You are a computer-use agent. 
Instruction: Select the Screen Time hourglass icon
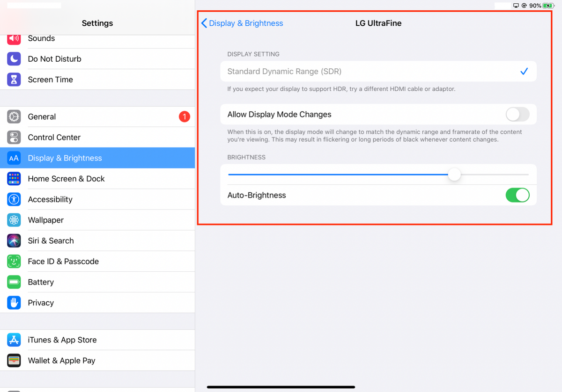point(14,80)
